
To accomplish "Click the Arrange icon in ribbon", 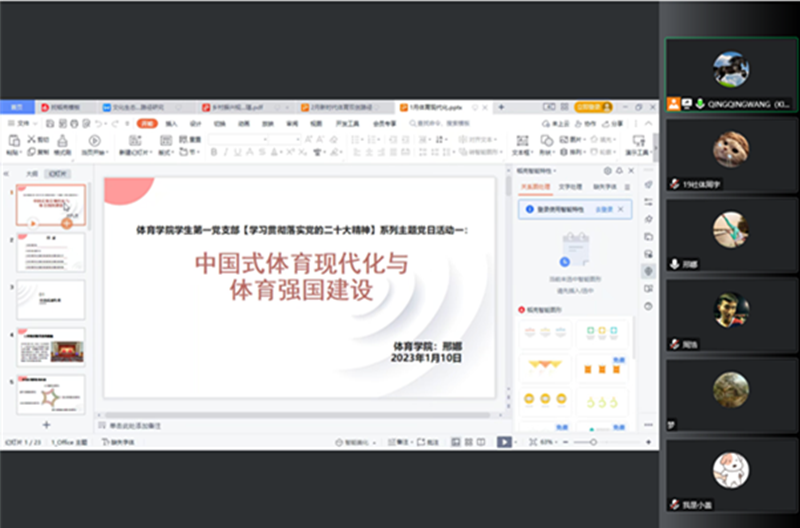I will click(564, 152).
